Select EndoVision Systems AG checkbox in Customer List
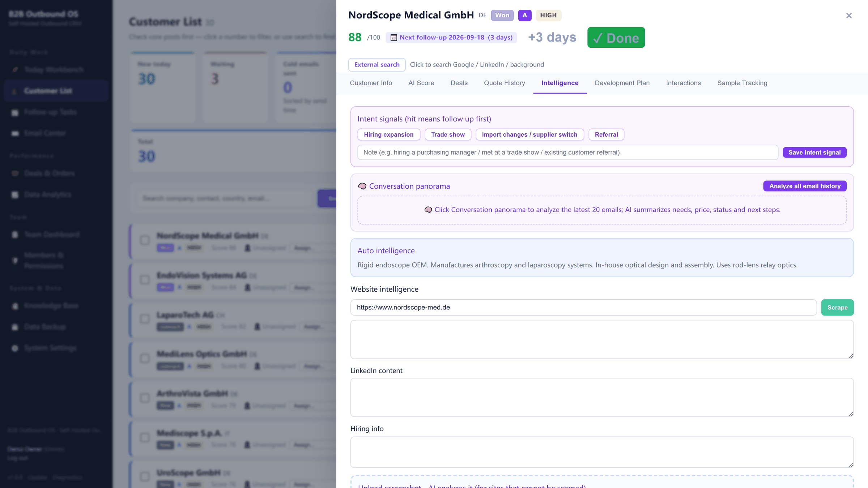Screen dimensions: 868x488 point(145,280)
